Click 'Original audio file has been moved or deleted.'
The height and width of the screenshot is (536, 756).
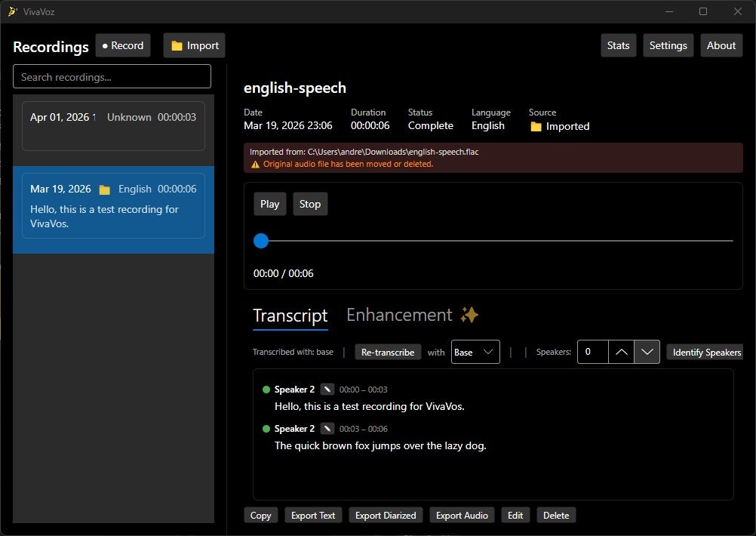[x=348, y=164]
